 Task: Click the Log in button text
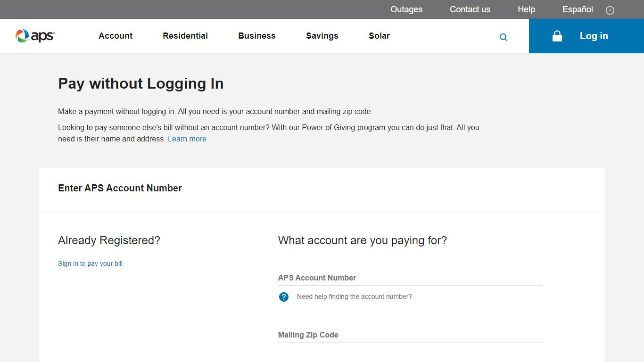[x=594, y=36]
